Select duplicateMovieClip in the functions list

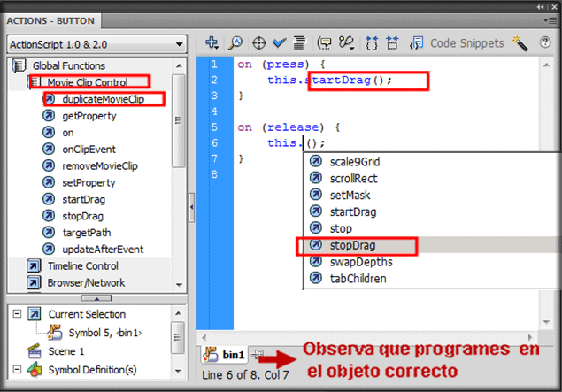[x=102, y=99]
